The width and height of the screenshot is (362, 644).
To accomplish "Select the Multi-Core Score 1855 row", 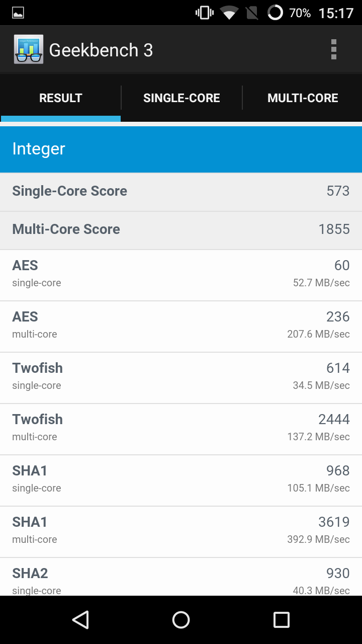I will tap(181, 230).
